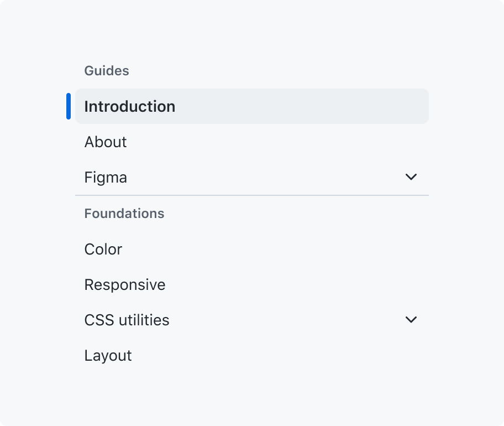Click the divider line above Foundations

pyautogui.click(x=252, y=195)
